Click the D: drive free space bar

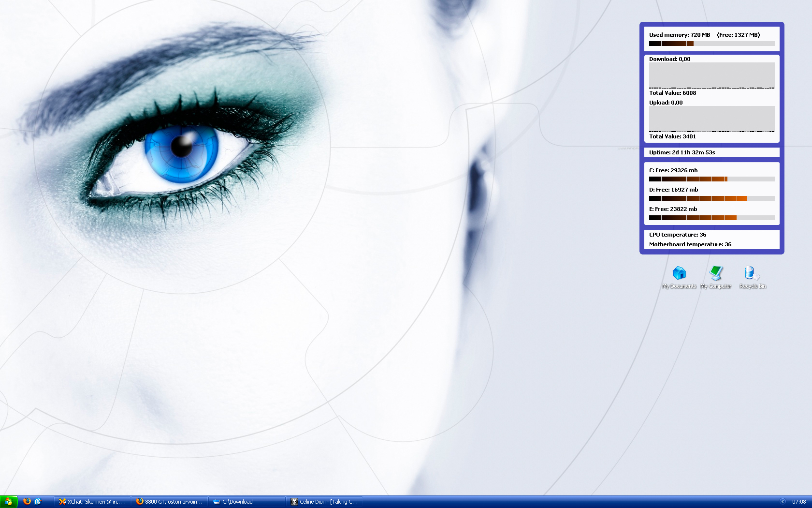(x=712, y=198)
